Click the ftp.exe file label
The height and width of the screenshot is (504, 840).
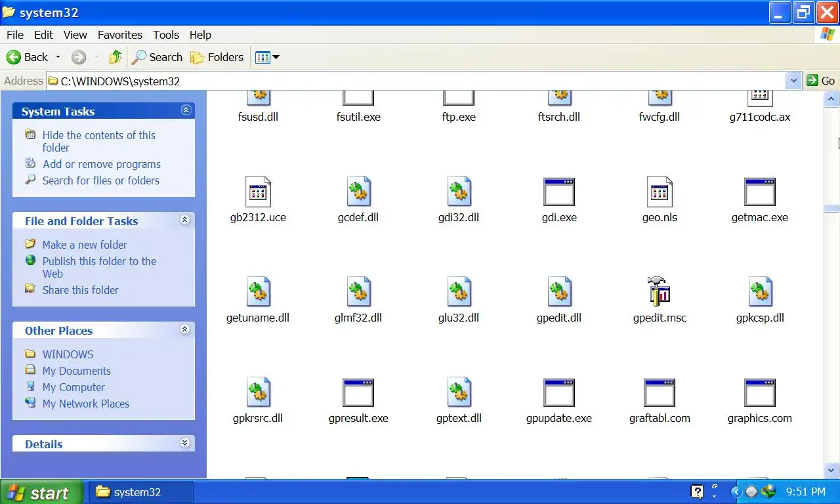click(x=459, y=117)
